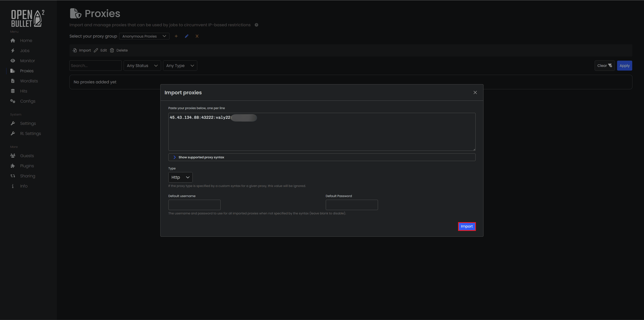Change the proxy Type from Http
The image size is (644, 320).
coord(180,177)
